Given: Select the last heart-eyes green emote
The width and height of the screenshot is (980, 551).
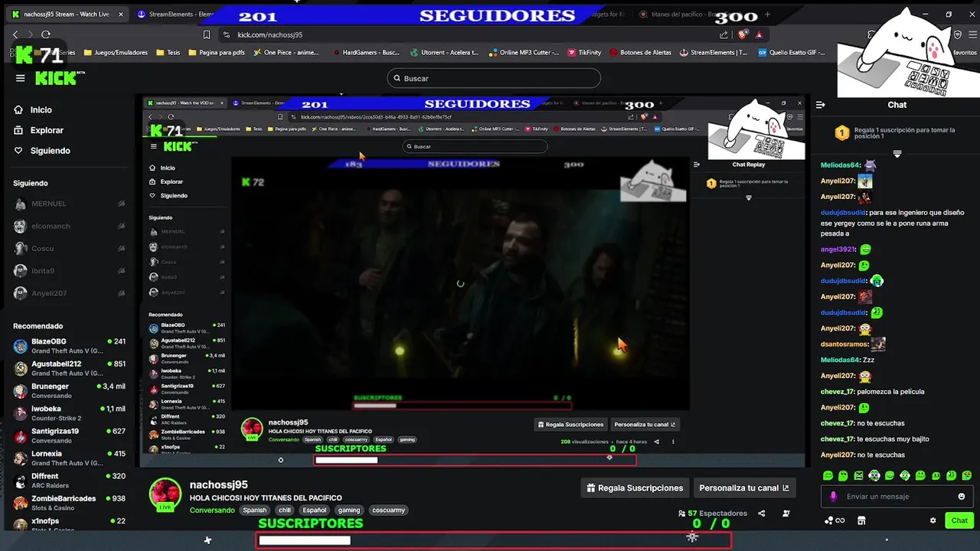Looking at the screenshot, I should [966, 475].
